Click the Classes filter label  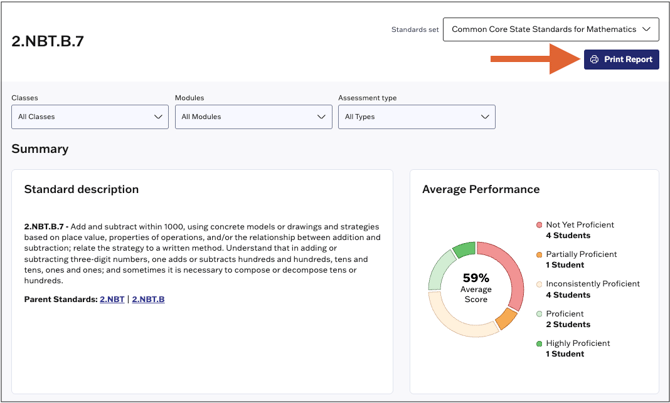(x=25, y=98)
